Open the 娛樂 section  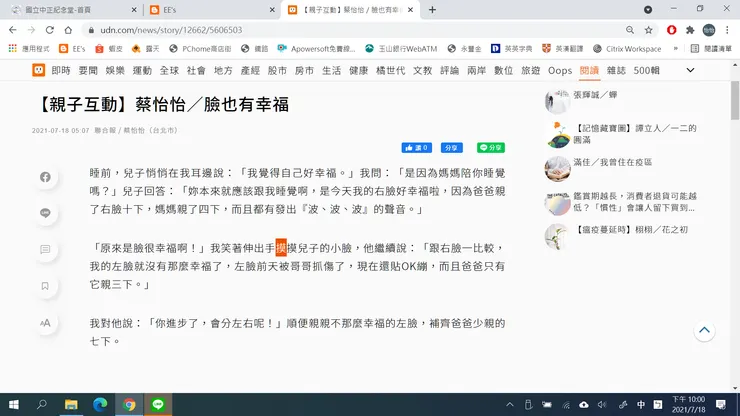pos(115,70)
